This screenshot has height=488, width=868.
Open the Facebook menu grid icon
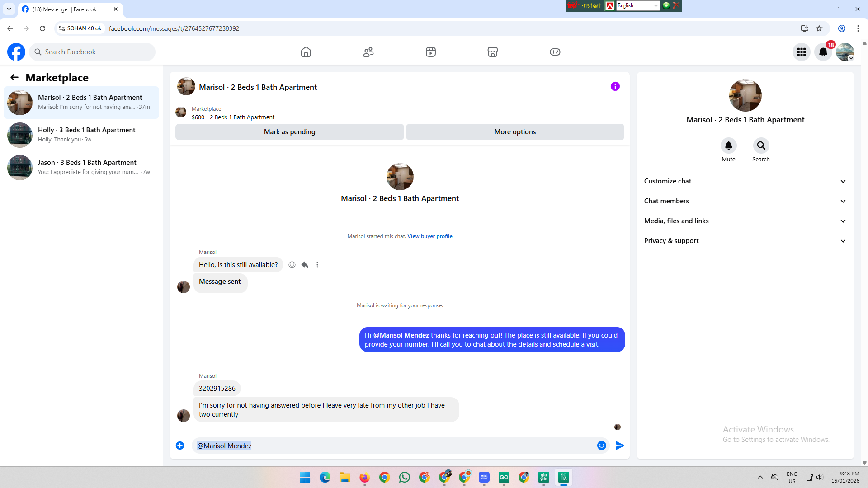801,52
